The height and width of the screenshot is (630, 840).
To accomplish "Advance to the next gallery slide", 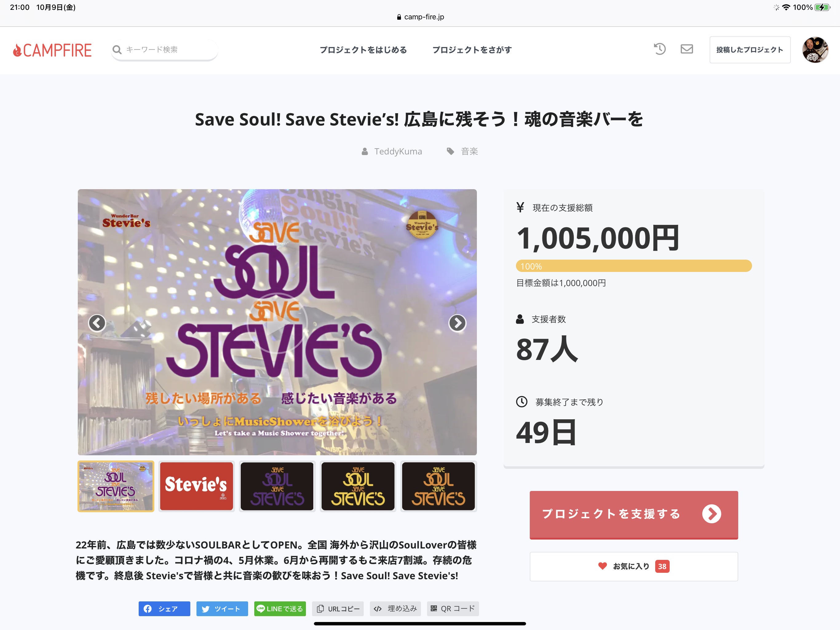I will (x=457, y=323).
